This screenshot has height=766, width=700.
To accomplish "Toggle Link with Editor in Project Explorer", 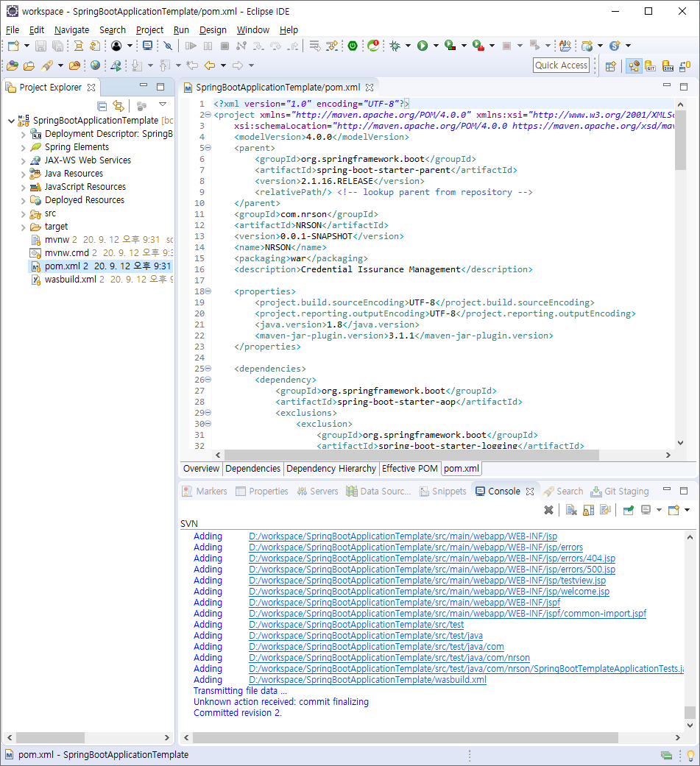I will [x=119, y=105].
